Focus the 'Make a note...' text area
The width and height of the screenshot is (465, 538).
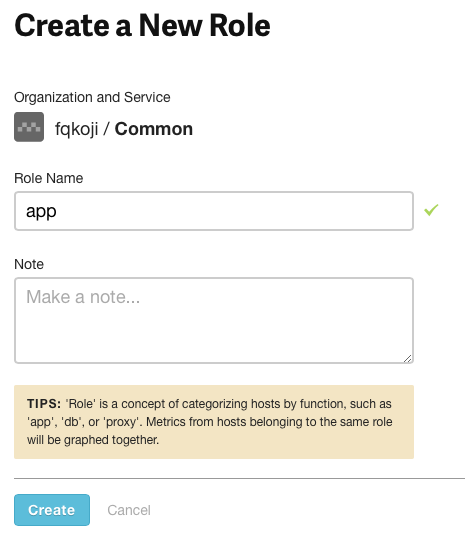click(x=214, y=320)
